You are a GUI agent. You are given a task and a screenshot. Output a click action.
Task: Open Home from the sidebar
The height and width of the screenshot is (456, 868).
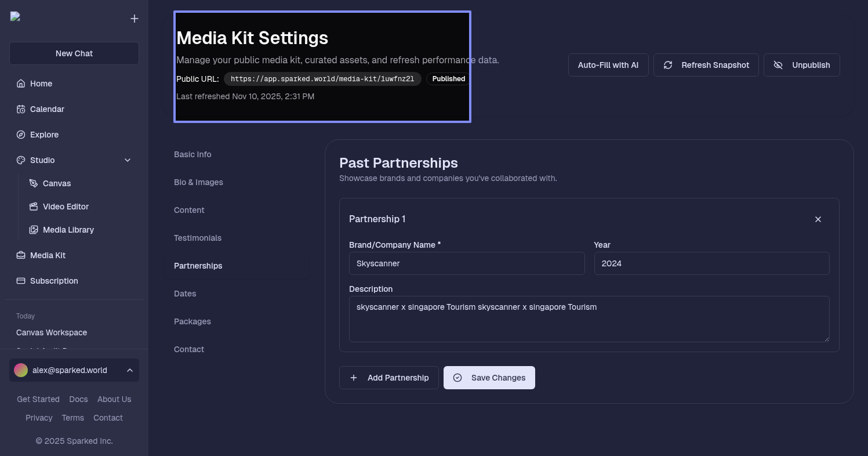click(x=41, y=84)
